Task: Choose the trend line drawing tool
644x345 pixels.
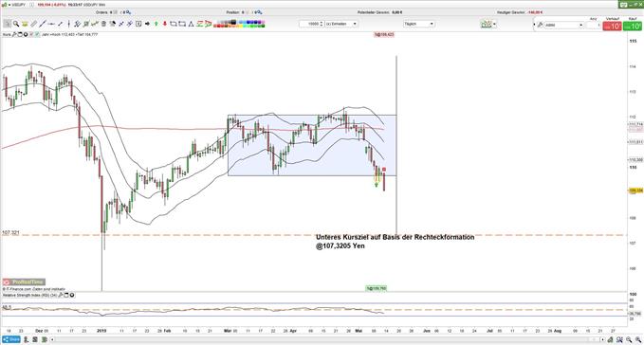Action: pos(43,24)
